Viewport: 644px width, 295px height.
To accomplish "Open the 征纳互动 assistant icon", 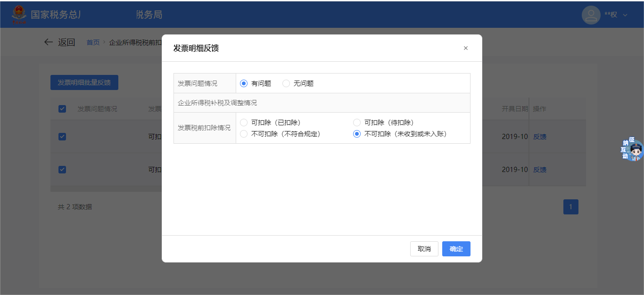I will pos(632,149).
